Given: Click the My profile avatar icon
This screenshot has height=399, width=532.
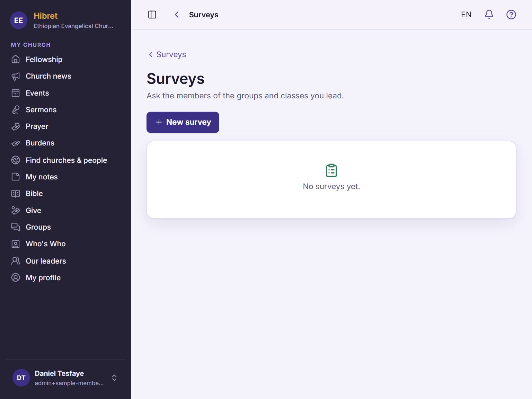Looking at the screenshot, I should [16, 277].
